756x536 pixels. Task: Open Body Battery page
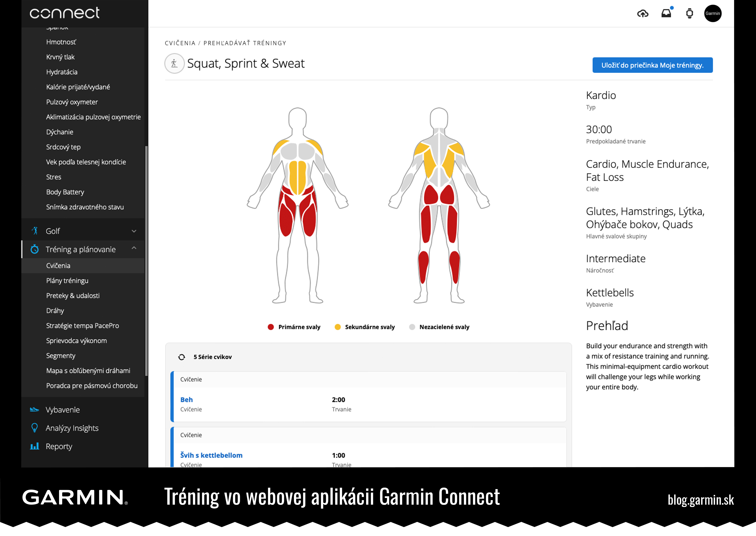coord(65,192)
